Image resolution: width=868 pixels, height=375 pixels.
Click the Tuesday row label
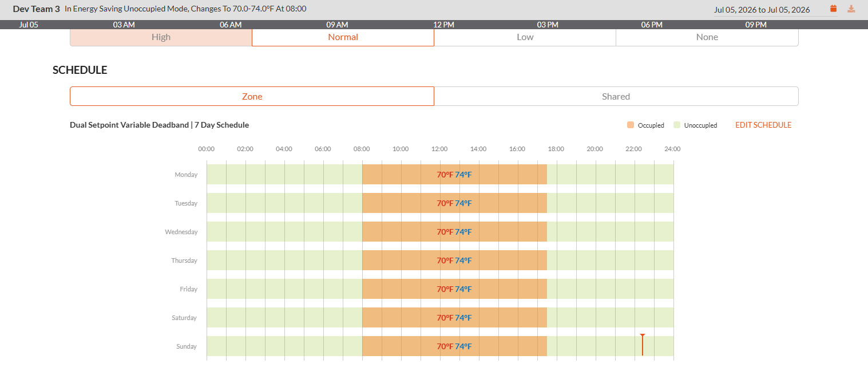coord(186,203)
